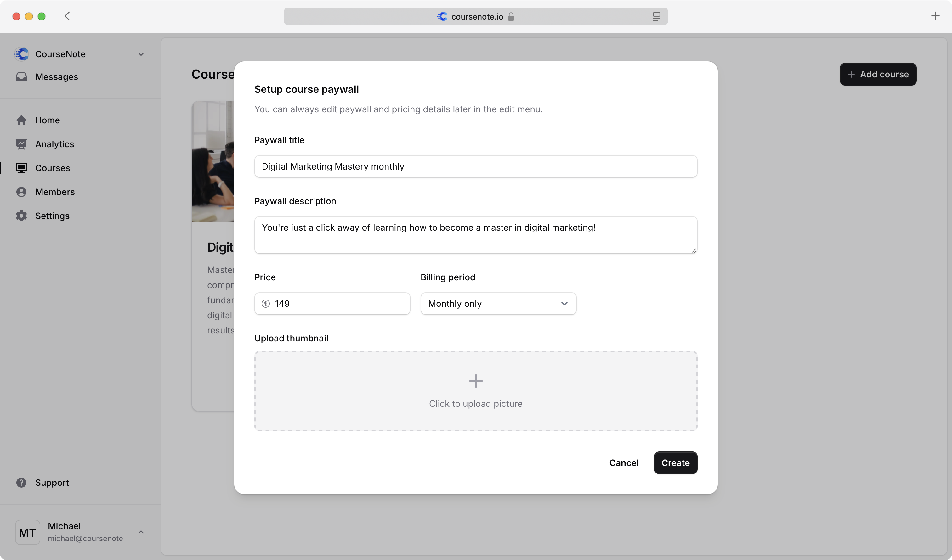The height and width of the screenshot is (560, 952).
Task: Open the Billing period dropdown
Action: (x=498, y=304)
